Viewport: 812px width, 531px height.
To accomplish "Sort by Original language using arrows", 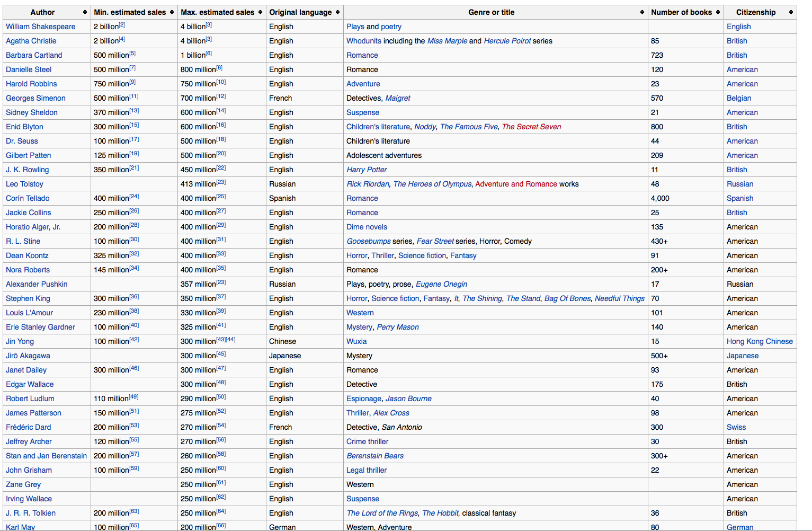I will [x=337, y=12].
